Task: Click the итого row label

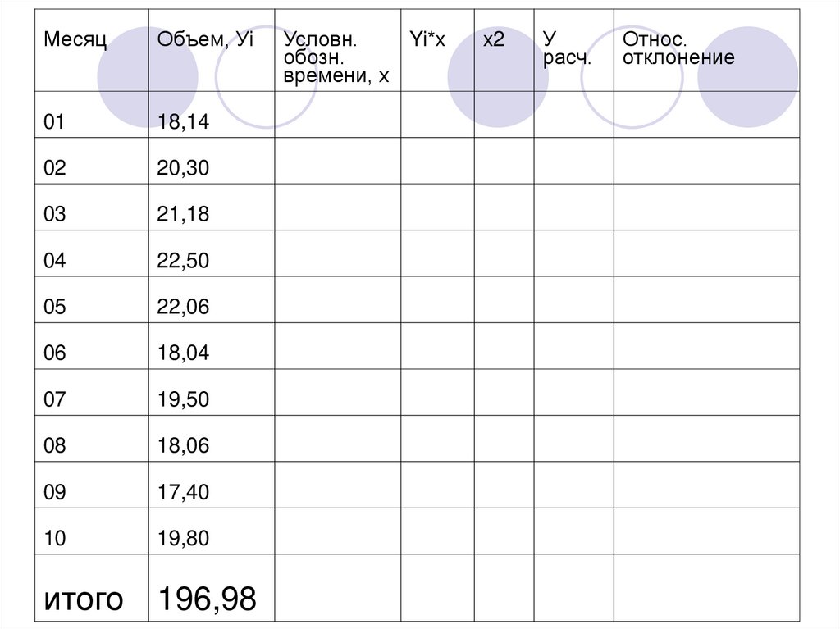Action: [83, 599]
